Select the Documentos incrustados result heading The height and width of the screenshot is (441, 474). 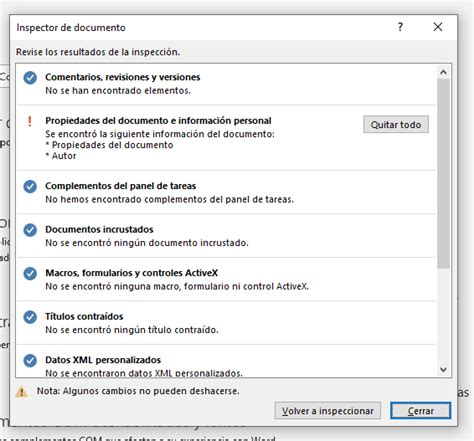click(99, 229)
